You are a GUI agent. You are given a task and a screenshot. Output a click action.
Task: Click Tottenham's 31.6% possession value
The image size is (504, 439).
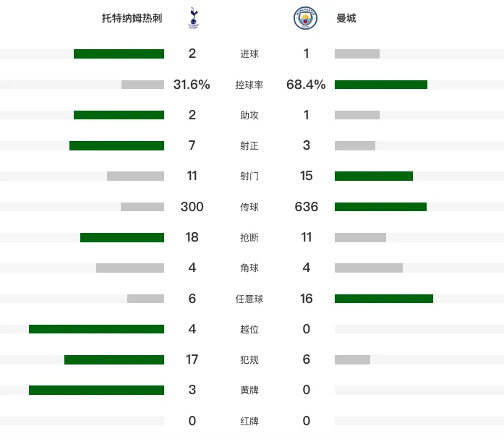(192, 85)
